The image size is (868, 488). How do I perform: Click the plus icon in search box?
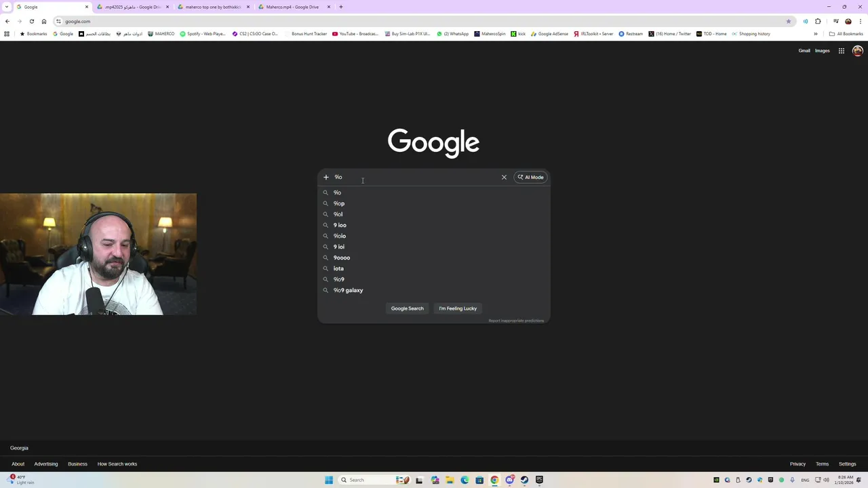click(x=326, y=177)
